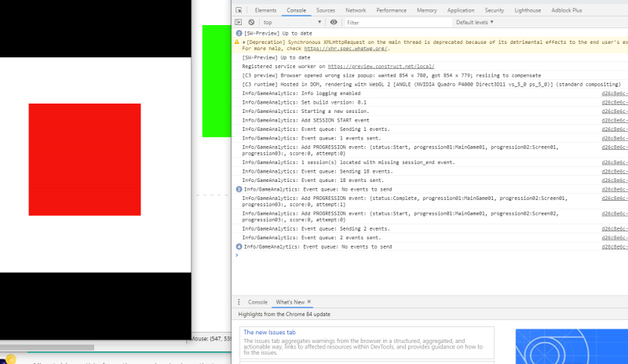Click the red square in the game preview
The width and height of the screenshot is (628, 364).
(x=85, y=159)
